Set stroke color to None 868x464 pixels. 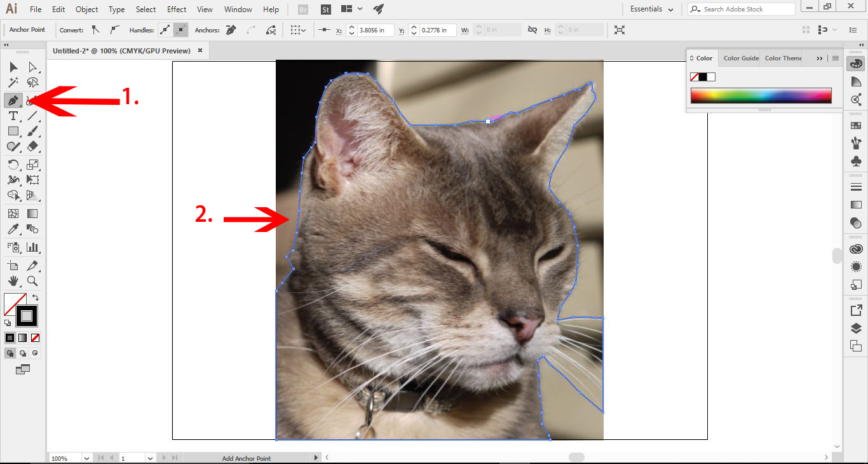coord(36,338)
